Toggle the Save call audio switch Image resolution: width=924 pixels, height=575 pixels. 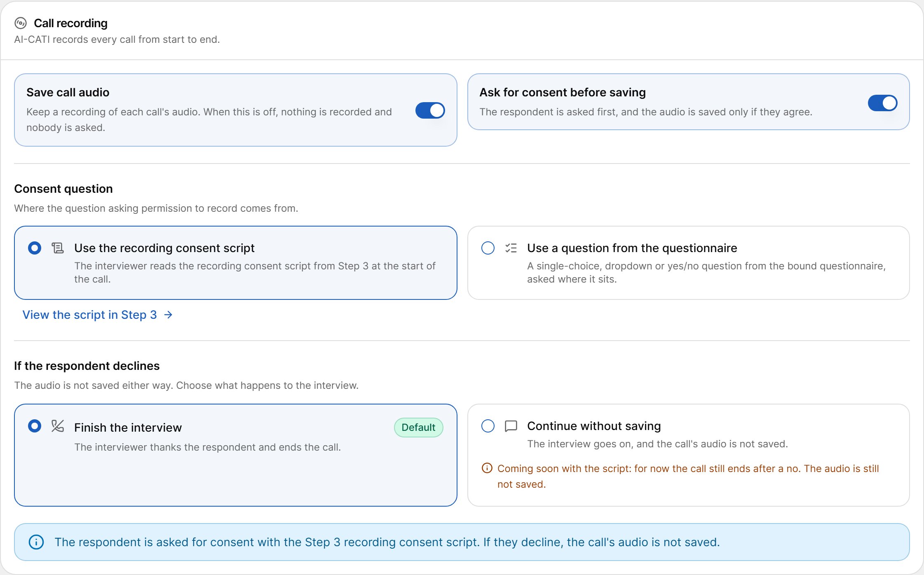coord(430,110)
